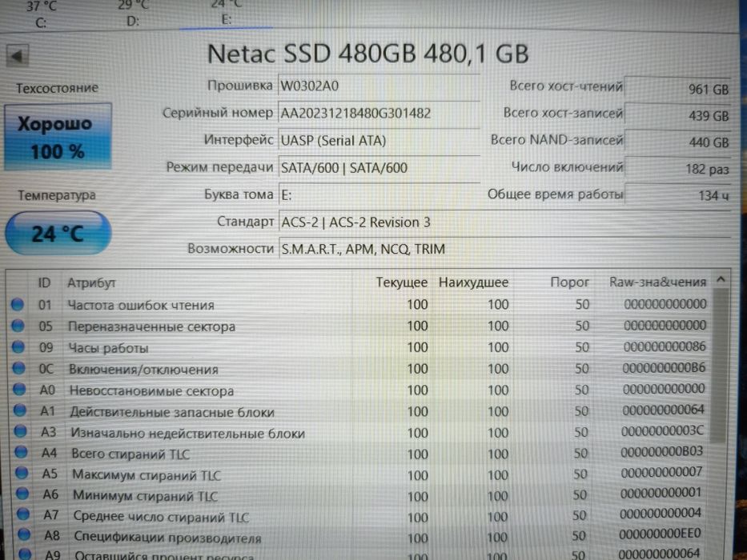The width and height of the screenshot is (747, 560).
Task: Select the Действительные запасные блоки row
Action: [x=359, y=411]
